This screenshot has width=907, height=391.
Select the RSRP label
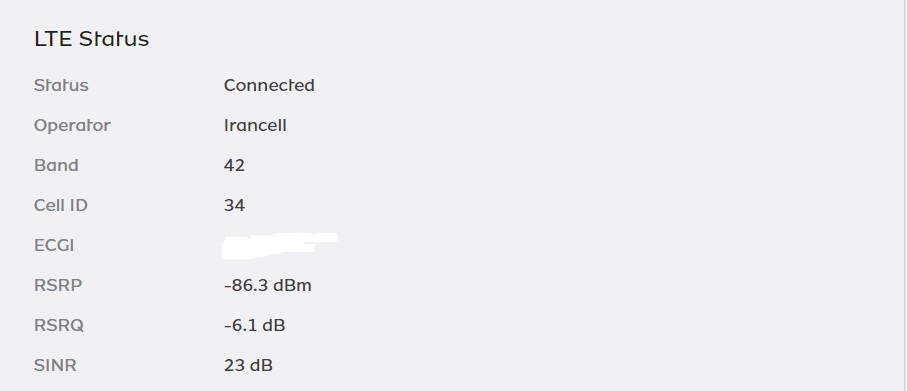58,285
